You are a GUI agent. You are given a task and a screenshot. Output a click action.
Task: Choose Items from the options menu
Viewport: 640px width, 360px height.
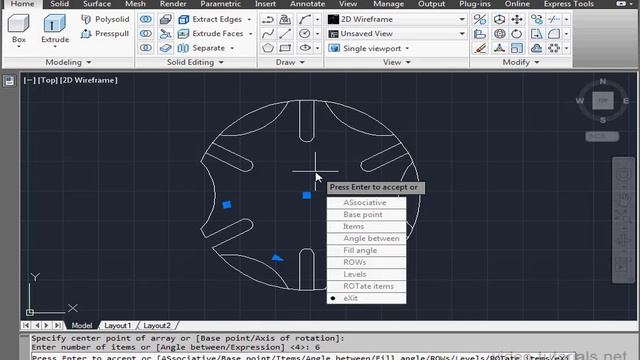tap(367, 226)
